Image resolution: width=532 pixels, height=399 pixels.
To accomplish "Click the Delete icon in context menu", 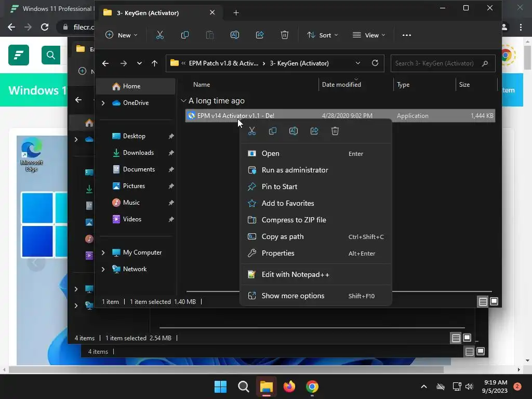I will (335, 131).
